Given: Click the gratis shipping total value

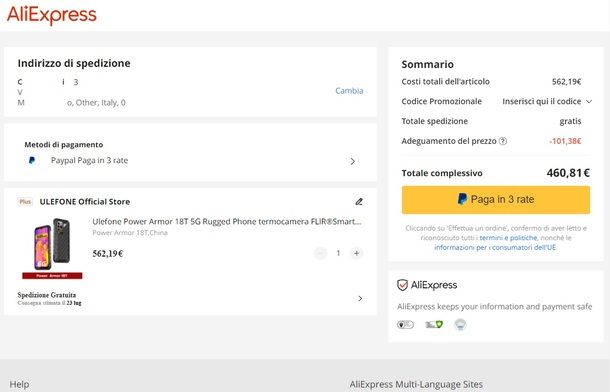Looking at the screenshot, I should (570, 121).
